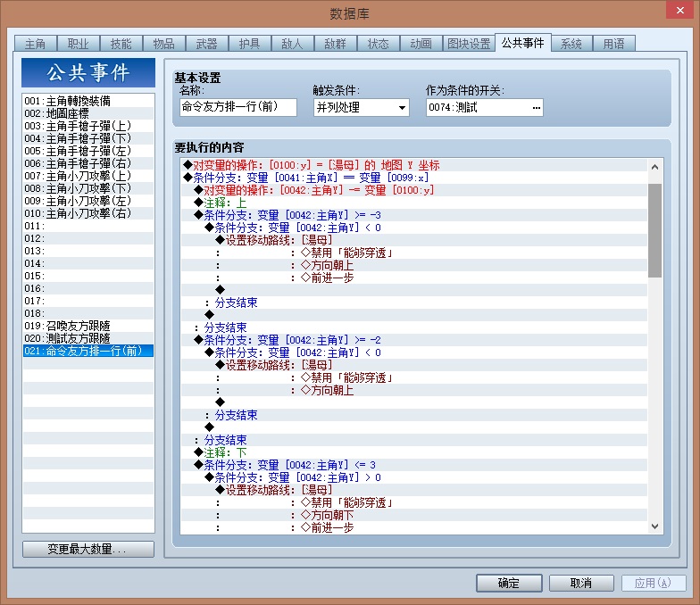Open the 图块设置 tab
Image resolution: width=700 pixels, height=605 pixels.
[x=469, y=44]
